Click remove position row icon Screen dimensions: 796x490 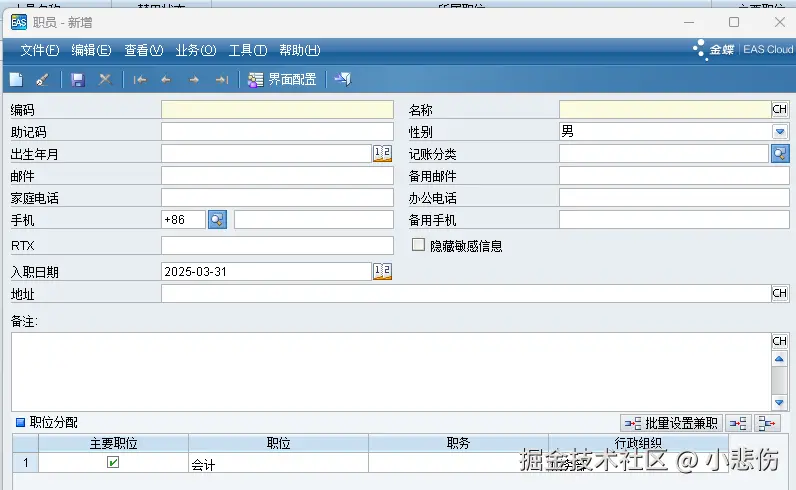coord(767,423)
